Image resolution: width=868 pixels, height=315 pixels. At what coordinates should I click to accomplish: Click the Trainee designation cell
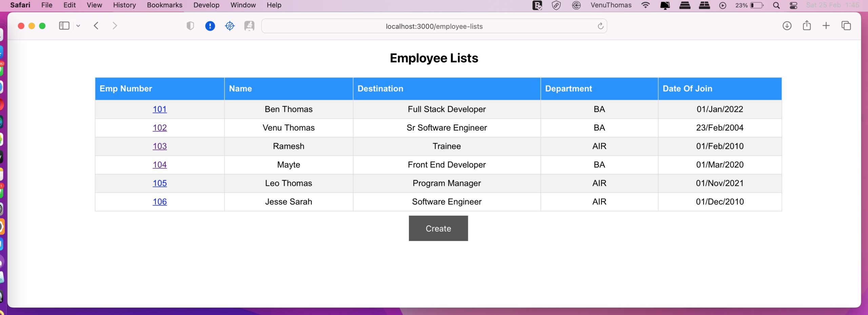(447, 146)
